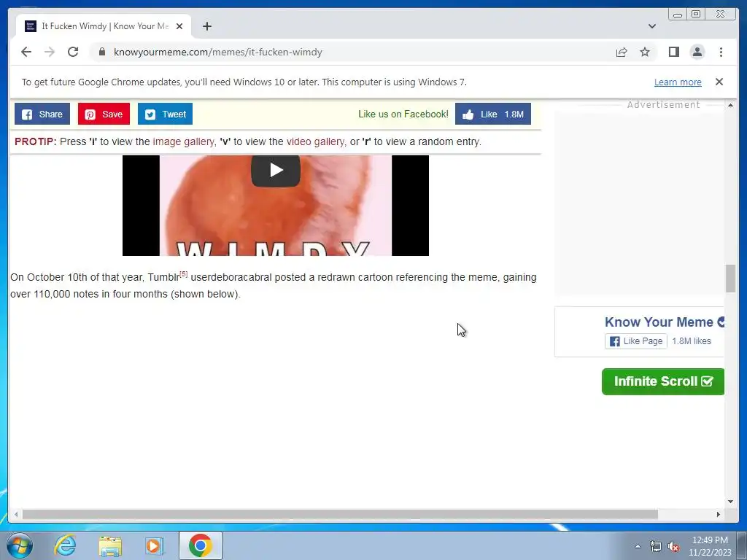The height and width of the screenshot is (560, 747).
Task: Launch Internet Explorer from taskbar
Action: click(65, 545)
